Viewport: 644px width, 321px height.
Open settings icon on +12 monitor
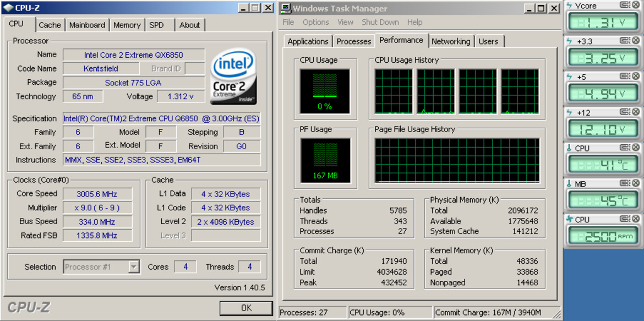coord(624,112)
